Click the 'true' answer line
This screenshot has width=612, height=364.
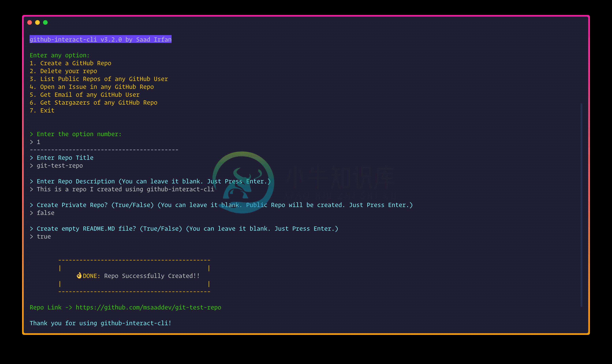tap(40, 236)
